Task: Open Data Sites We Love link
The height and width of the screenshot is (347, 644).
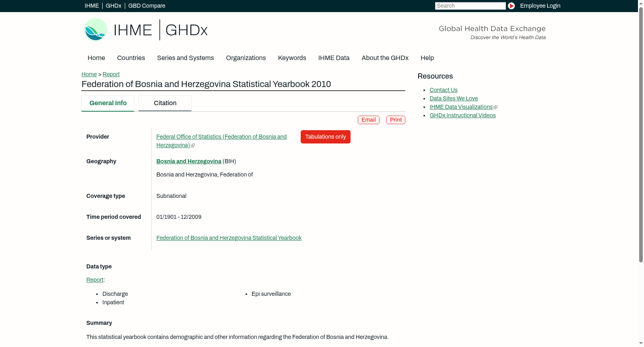Action: coord(454,99)
